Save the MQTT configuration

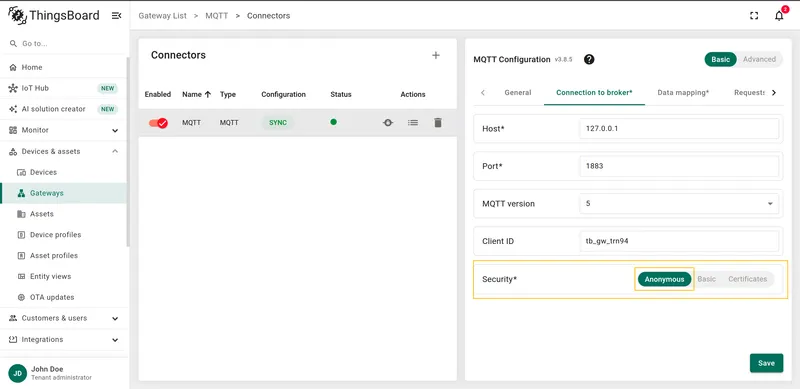point(766,363)
